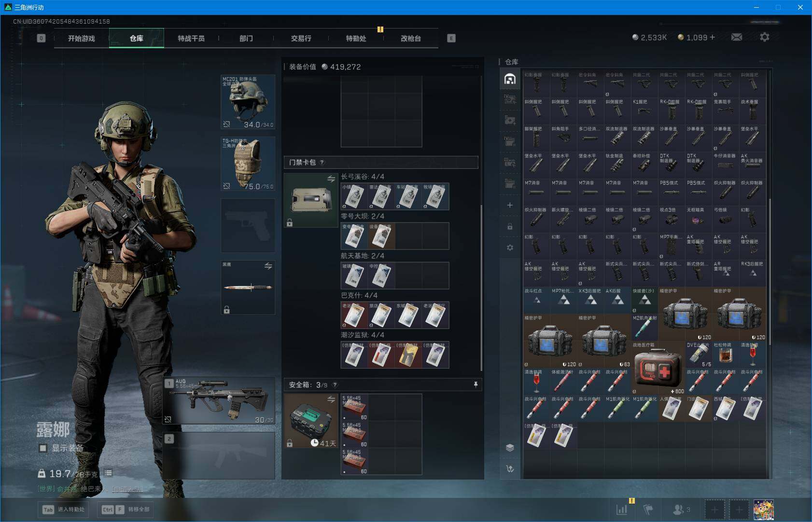Select the AUG rifle in weapon slot 1
Image resolution: width=812 pixels, height=522 pixels.
click(x=219, y=401)
